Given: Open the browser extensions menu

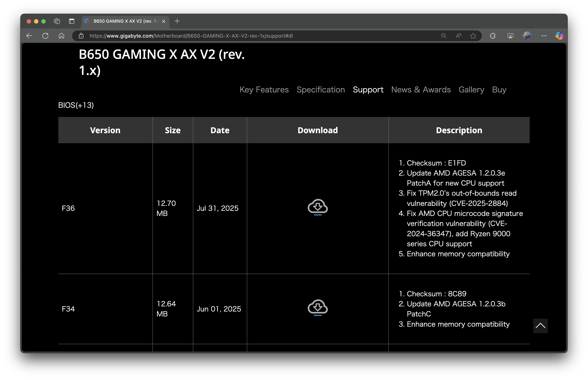Looking at the screenshot, I should click(492, 36).
